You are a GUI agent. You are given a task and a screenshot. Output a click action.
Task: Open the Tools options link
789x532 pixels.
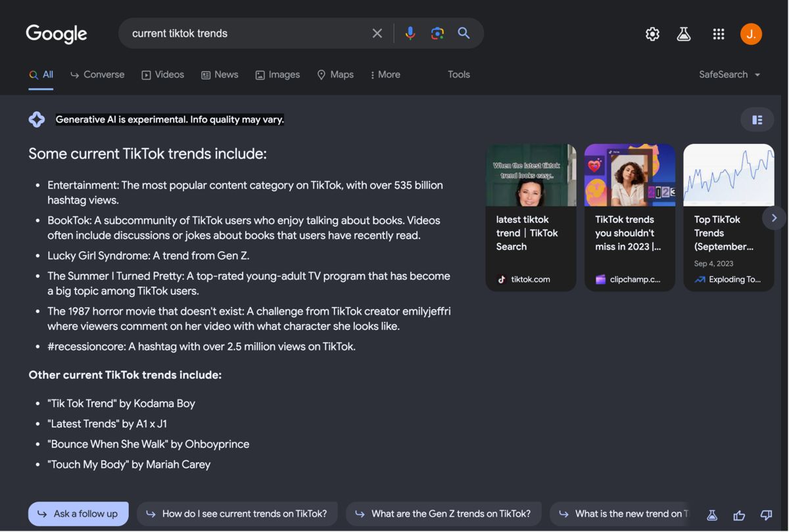459,75
